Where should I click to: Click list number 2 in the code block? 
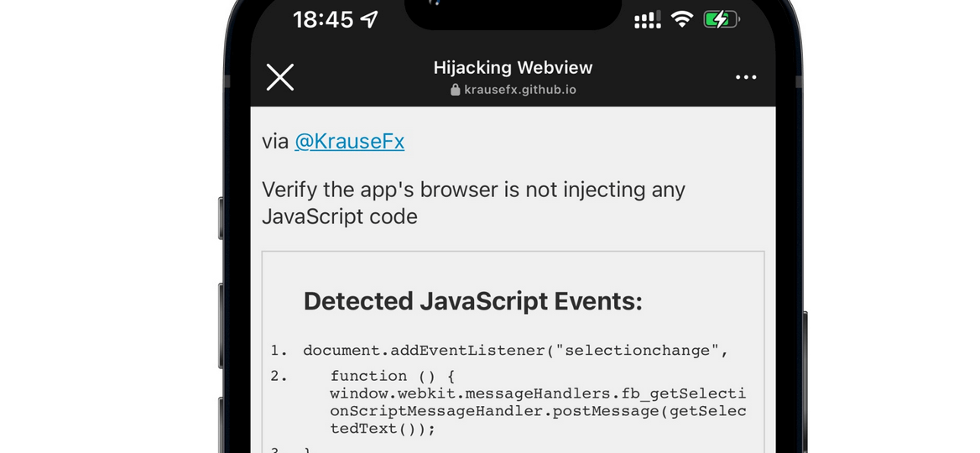279,376
